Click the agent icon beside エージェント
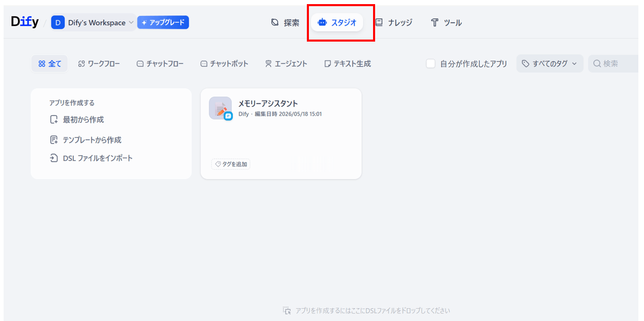The width and height of the screenshot is (644, 321). [x=268, y=64]
